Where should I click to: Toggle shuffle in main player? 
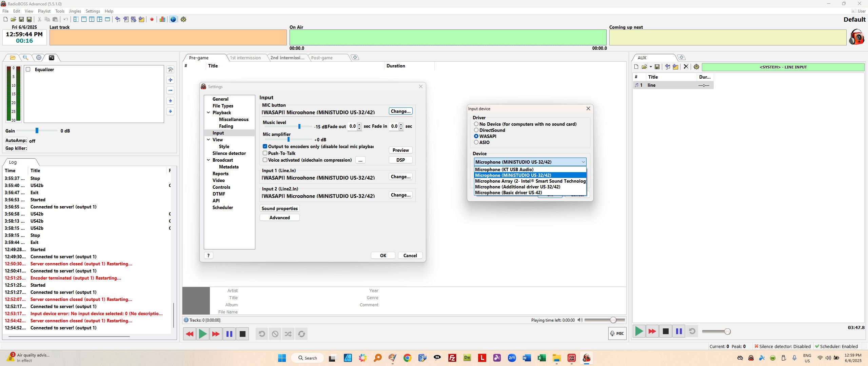coord(288,334)
